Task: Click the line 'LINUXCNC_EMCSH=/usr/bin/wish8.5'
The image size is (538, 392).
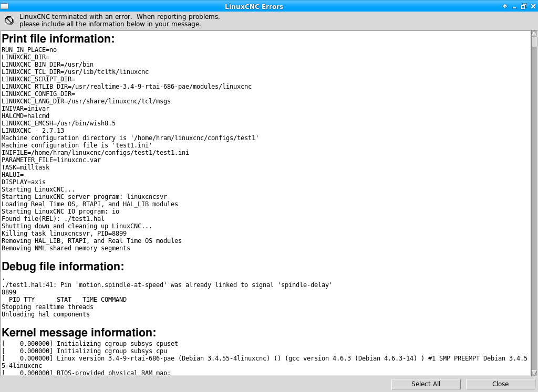Action: [59, 123]
